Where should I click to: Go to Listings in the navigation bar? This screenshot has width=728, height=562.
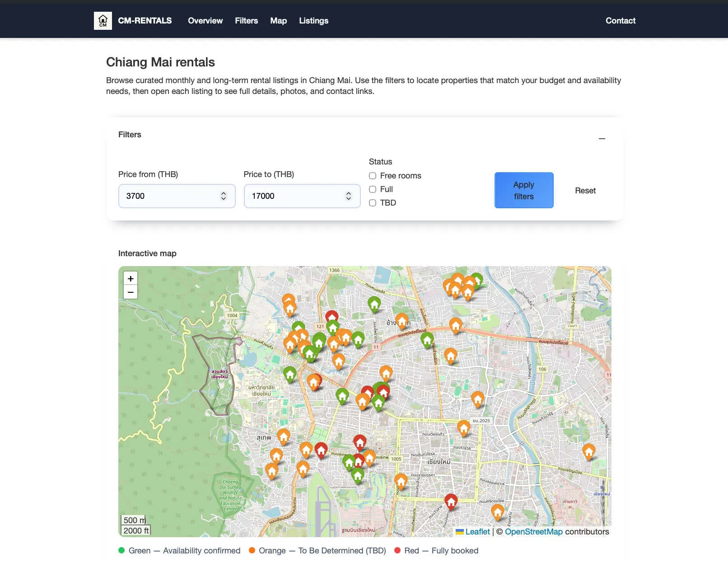(x=313, y=21)
